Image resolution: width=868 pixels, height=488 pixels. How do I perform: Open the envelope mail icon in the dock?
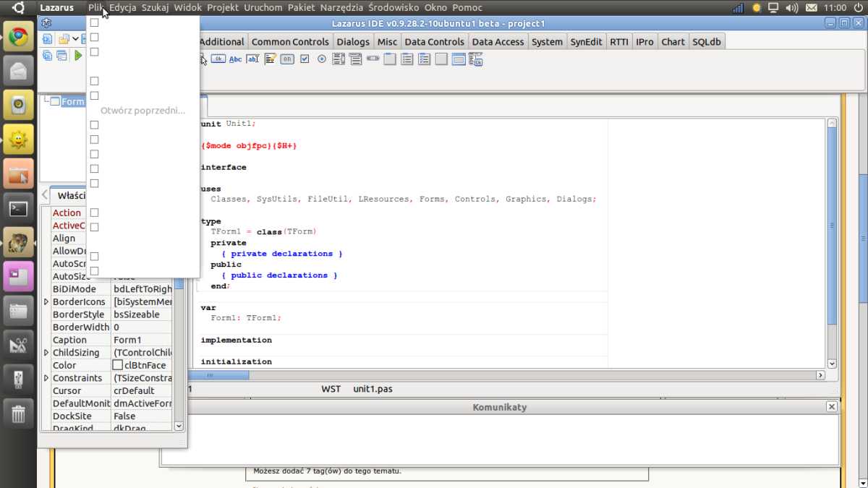18,71
